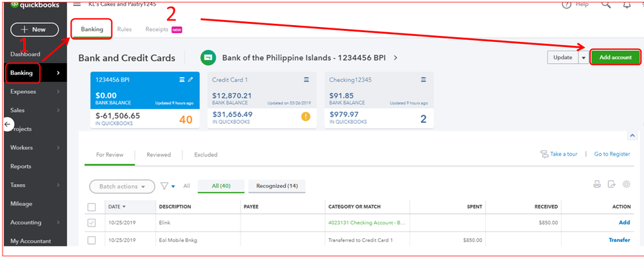
Task: Switch to the Banking tab
Action: click(x=92, y=29)
